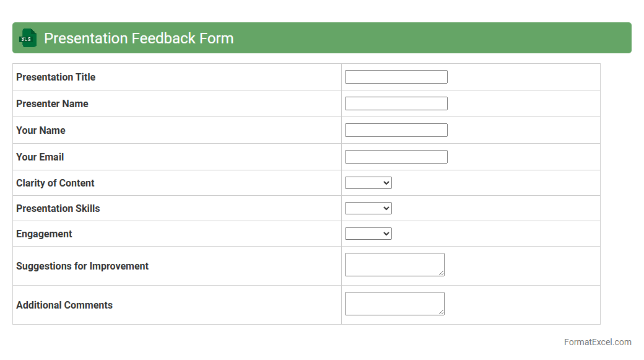
Task: Expand the Presentation Skills dropdown
Action: pos(368,208)
